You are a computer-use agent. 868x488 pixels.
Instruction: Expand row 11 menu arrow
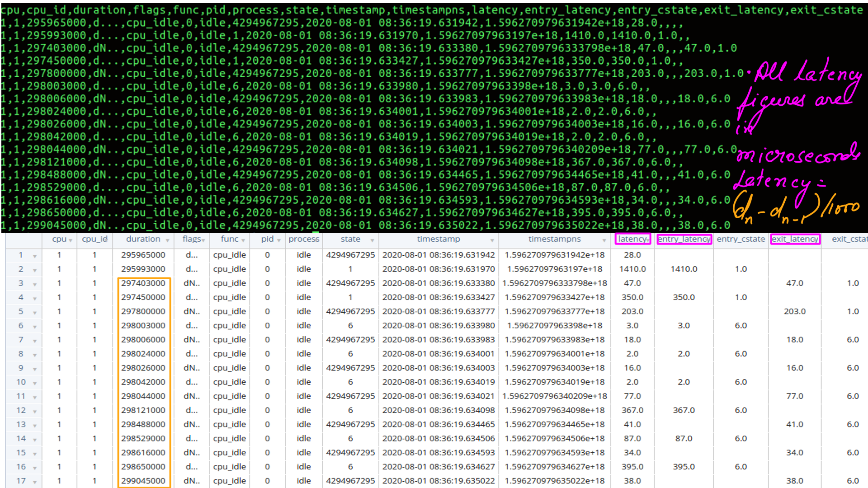click(x=35, y=397)
